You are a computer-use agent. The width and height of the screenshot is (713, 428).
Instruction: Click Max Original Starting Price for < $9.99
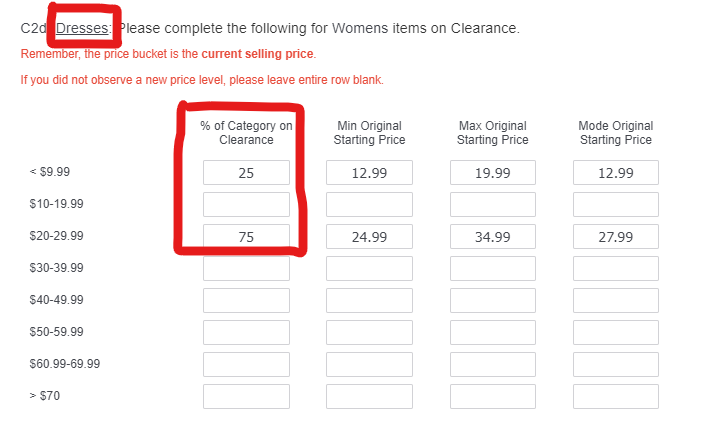pyautogui.click(x=493, y=173)
